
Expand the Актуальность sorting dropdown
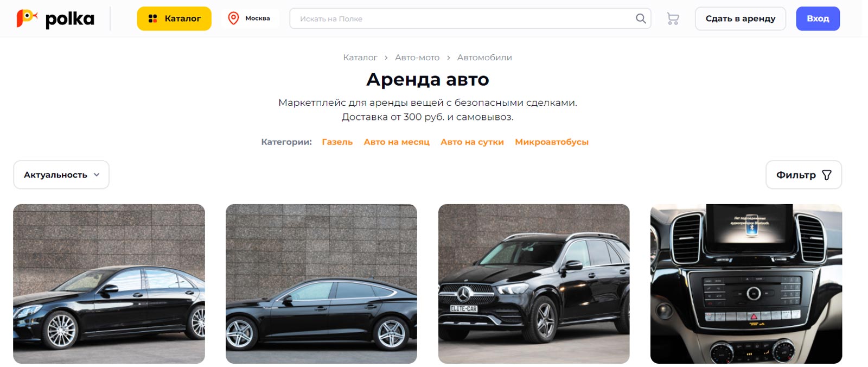click(61, 175)
